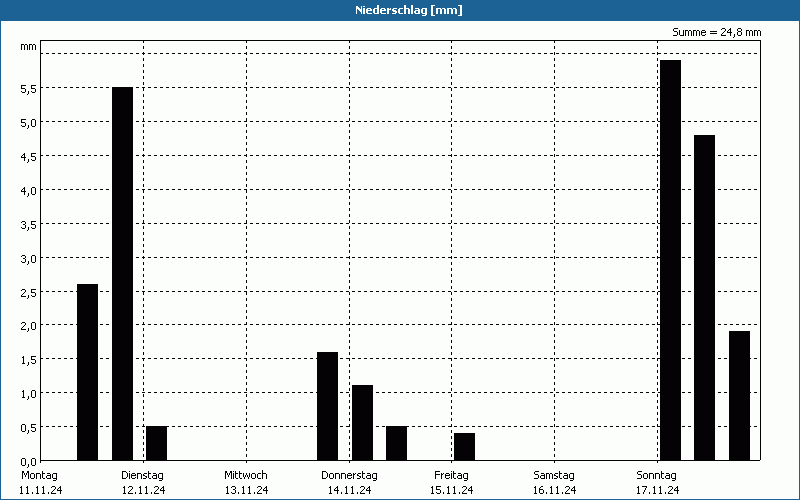Screen dimensions: 800x500
Task: Click the date 13.11.24
Action: (246, 490)
